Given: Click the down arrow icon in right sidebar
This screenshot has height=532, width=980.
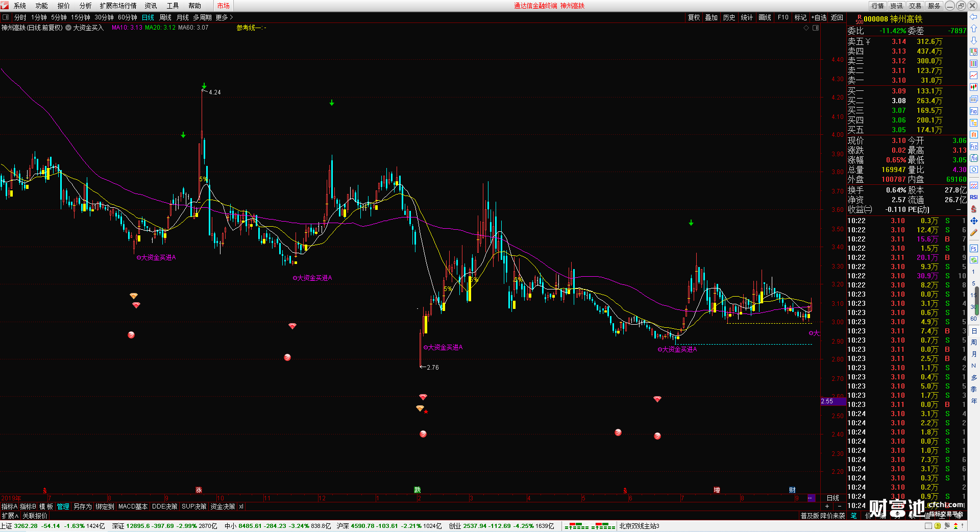Looking at the screenshot, I should [x=973, y=40].
